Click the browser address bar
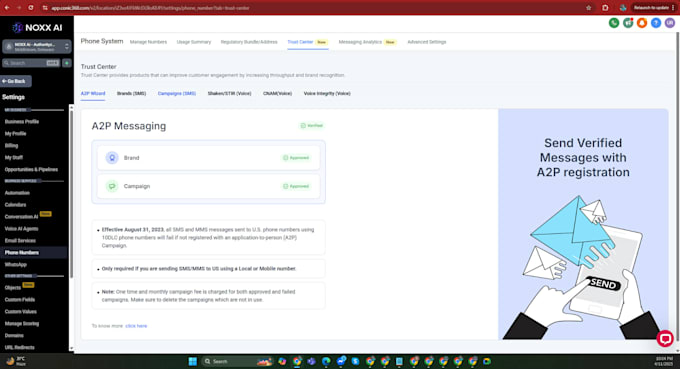 312,8
